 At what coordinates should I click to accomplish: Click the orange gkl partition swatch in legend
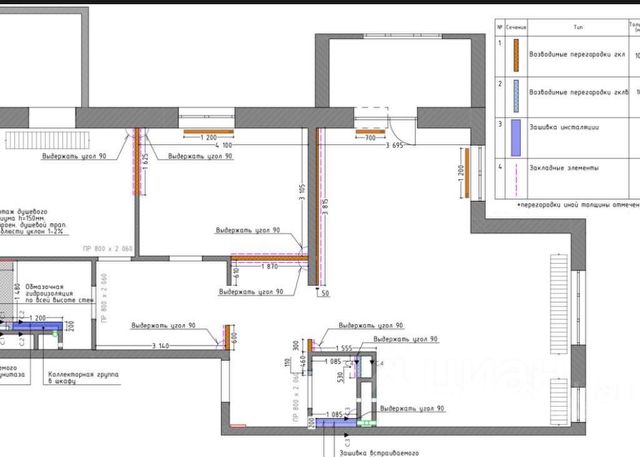point(516,55)
